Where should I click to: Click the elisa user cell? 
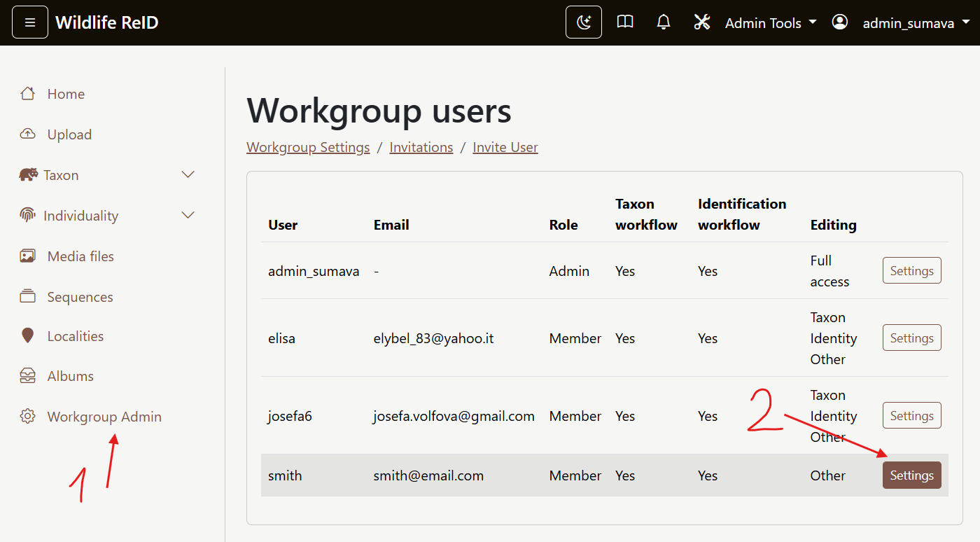point(281,338)
